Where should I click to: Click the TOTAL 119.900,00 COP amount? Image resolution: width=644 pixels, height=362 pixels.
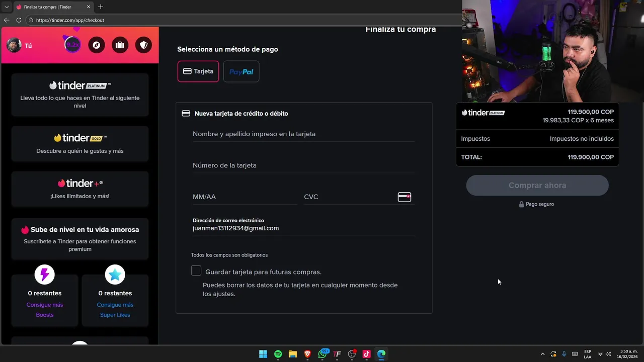591,157
